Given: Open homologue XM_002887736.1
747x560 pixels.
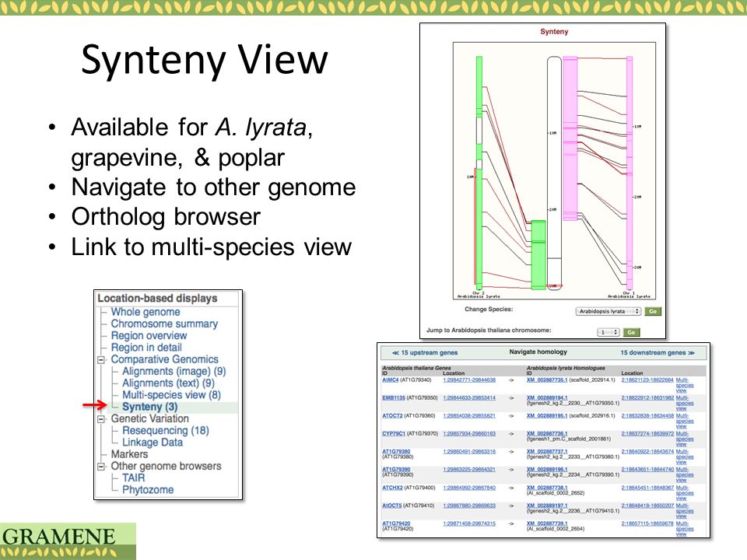Looking at the screenshot, I should pyautogui.click(x=547, y=434).
